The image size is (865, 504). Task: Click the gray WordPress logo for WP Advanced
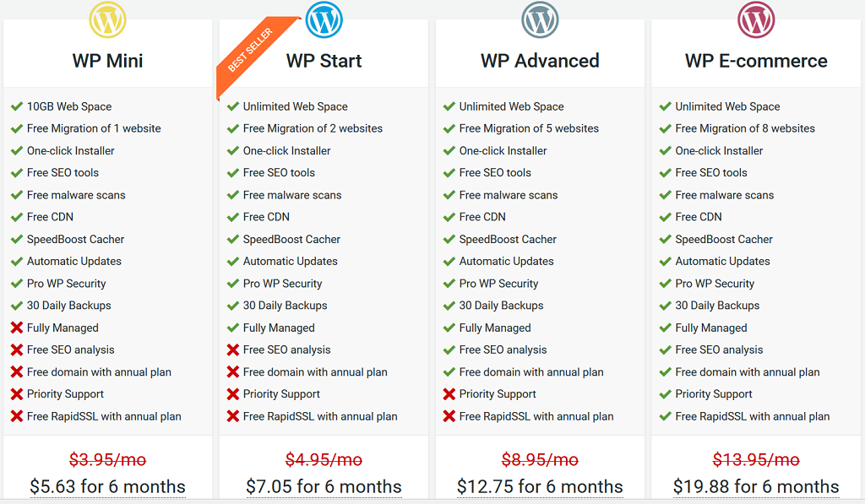[x=540, y=19]
